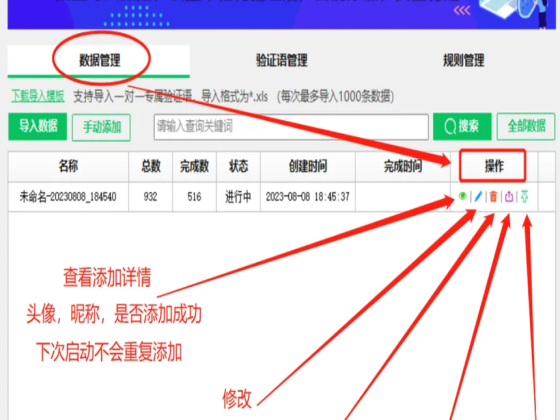Click the 全部数据 button
Image resolution: width=560 pixels, height=420 pixels.
click(x=526, y=126)
